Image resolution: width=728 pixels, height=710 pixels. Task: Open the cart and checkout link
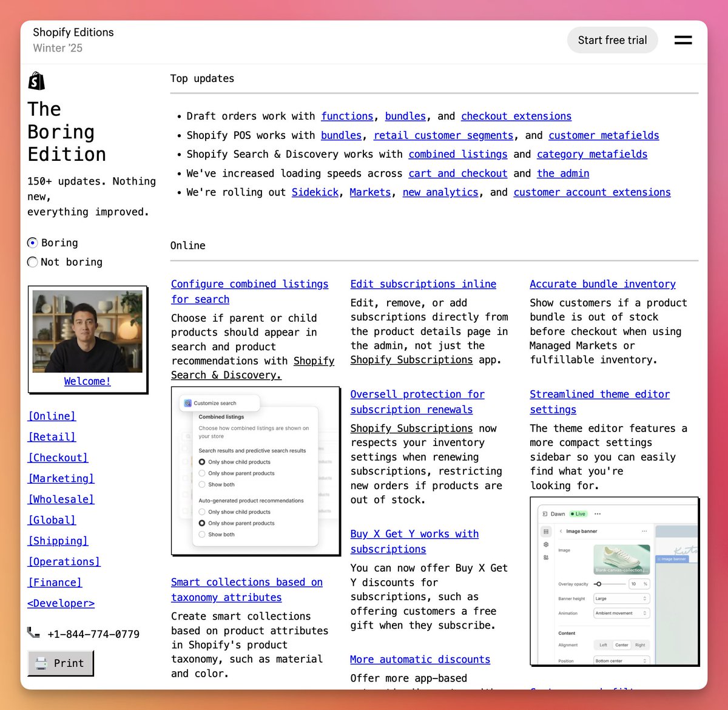[x=458, y=174]
